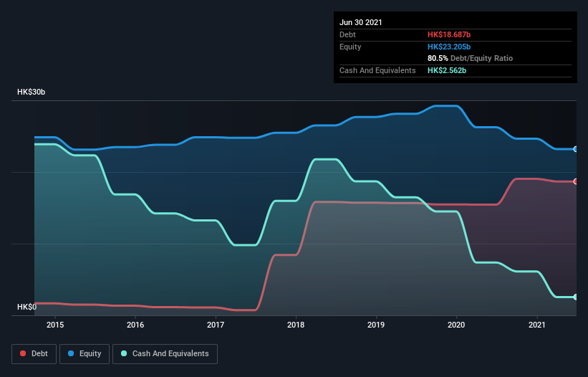Select the Debt endpoint marker on chart
The image size is (588, 377).
[x=576, y=181]
